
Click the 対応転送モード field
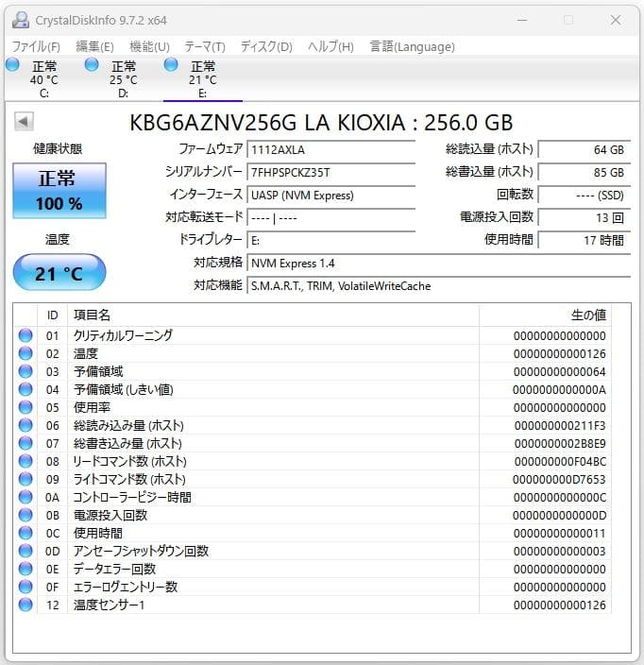330,218
